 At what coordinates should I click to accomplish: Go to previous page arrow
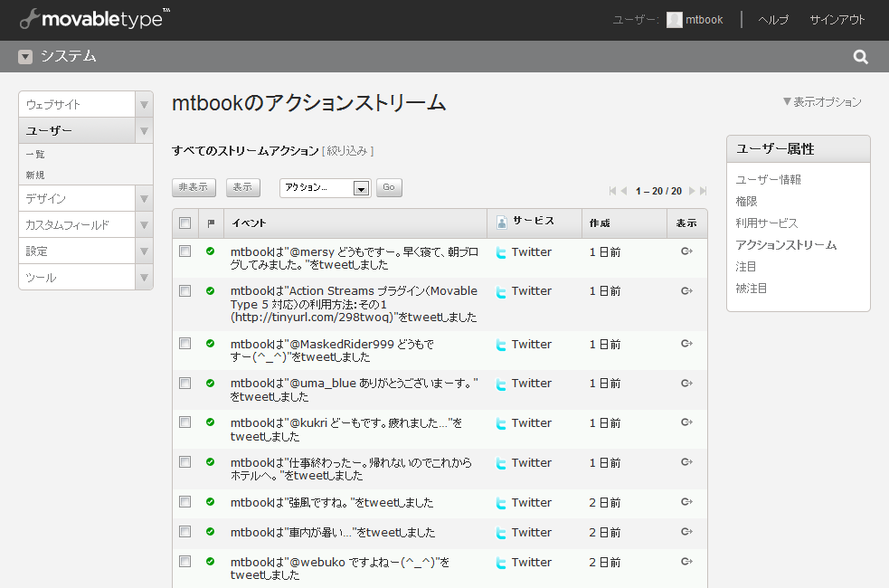tap(624, 191)
